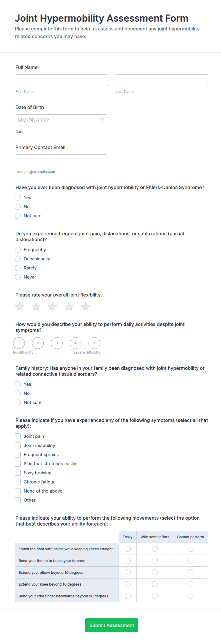Select Not sure for diagnosis question
Image resolution: width=221 pixels, height=644 pixels.
18,216
